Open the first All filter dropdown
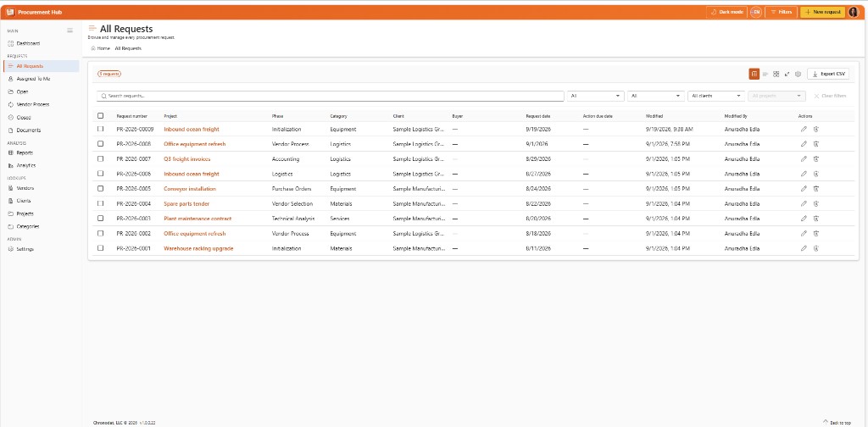 coord(596,96)
